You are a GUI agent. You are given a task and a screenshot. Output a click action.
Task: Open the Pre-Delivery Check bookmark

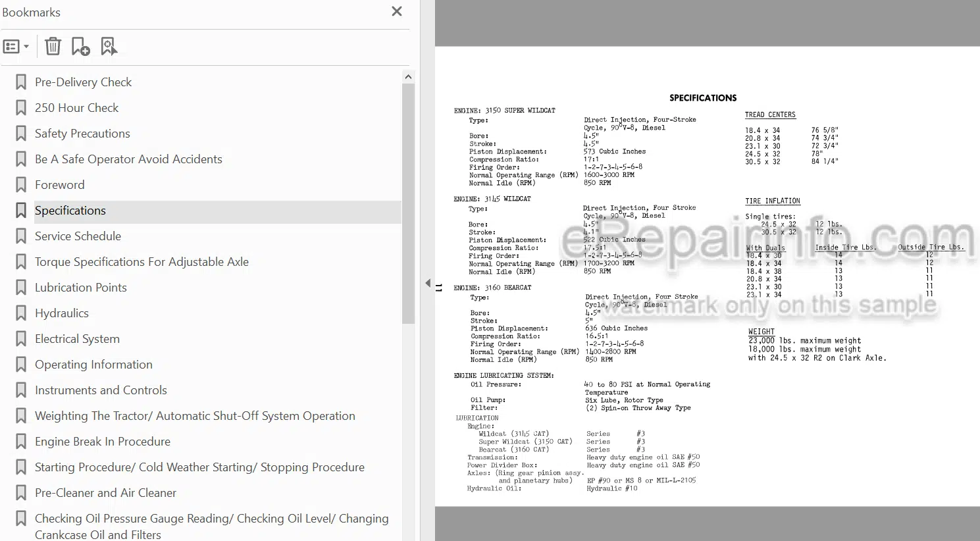(x=83, y=82)
